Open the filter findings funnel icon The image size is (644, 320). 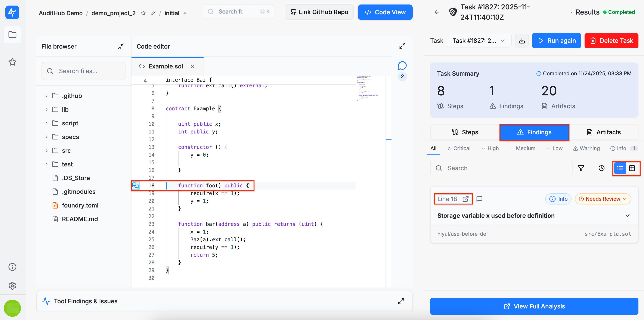coord(581,168)
